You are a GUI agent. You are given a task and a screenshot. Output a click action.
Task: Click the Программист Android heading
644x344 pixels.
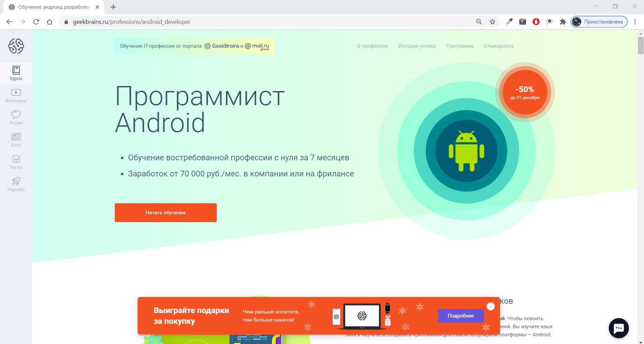coord(200,109)
